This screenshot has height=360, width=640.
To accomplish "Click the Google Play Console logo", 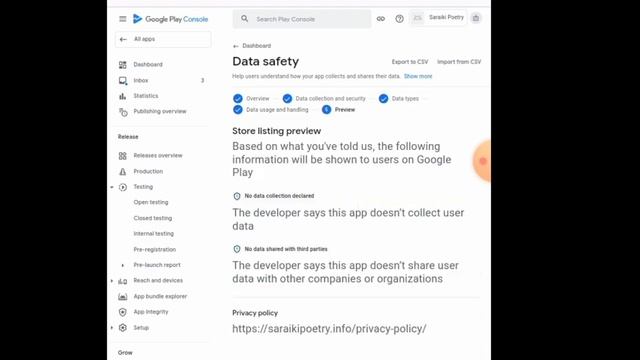I will pyautogui.click(x=171, y=19).
